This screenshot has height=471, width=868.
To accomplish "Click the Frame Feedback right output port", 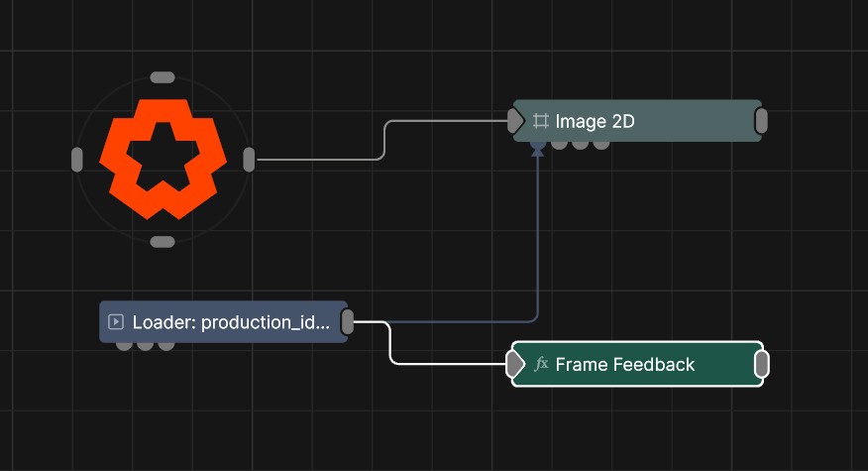I will pos(761,364).
